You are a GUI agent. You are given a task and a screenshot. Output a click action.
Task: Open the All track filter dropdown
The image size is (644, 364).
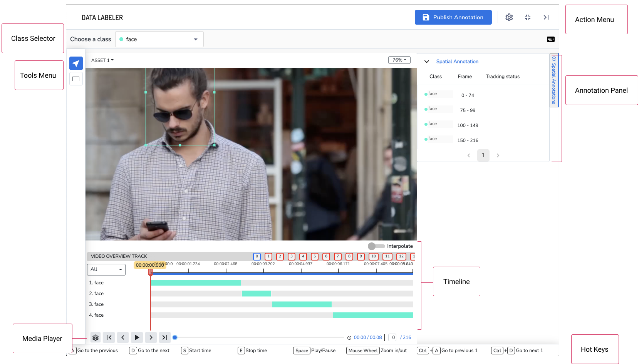[x=106, y=269]
